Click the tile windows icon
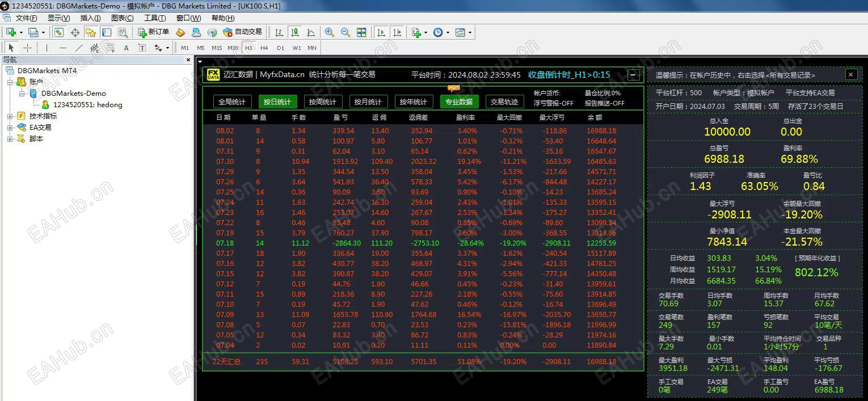This screenshot has height=401, width=868. pos(361,32)
